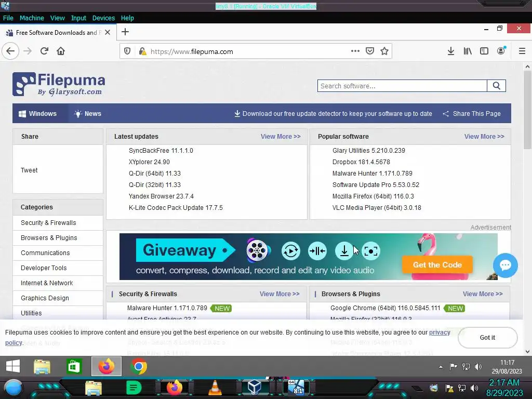Open Glary Utilities 5.210.0.239 entry
Screen dimensions: 532x399
369,151
